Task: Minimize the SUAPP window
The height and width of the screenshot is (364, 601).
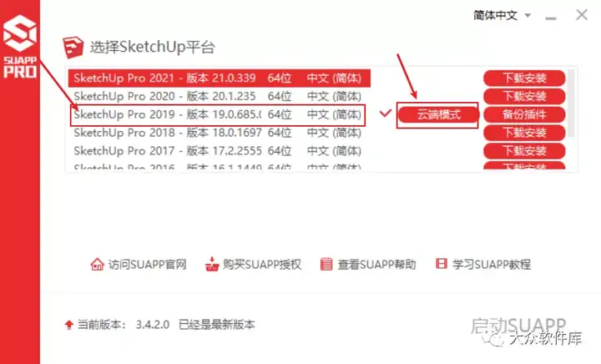Action: coord(551,18)
